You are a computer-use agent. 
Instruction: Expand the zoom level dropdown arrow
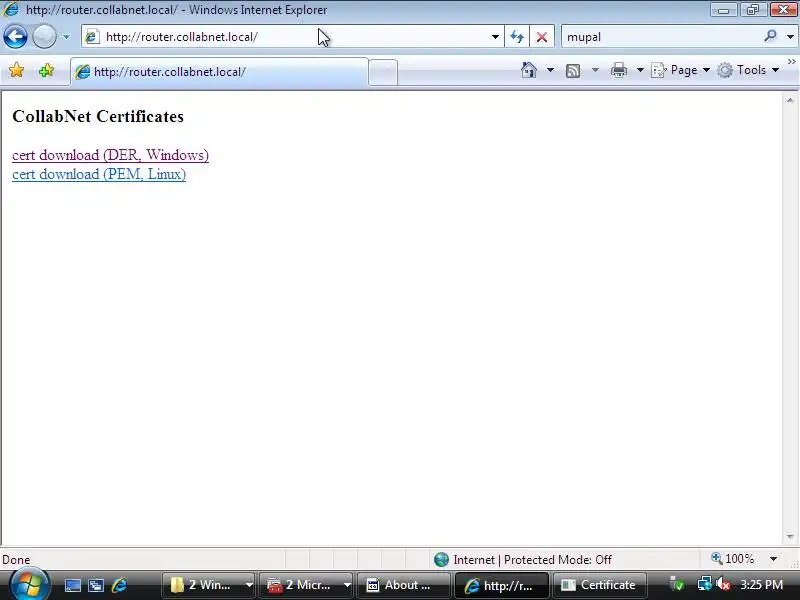pyautogui.click(x=773, y=559)
